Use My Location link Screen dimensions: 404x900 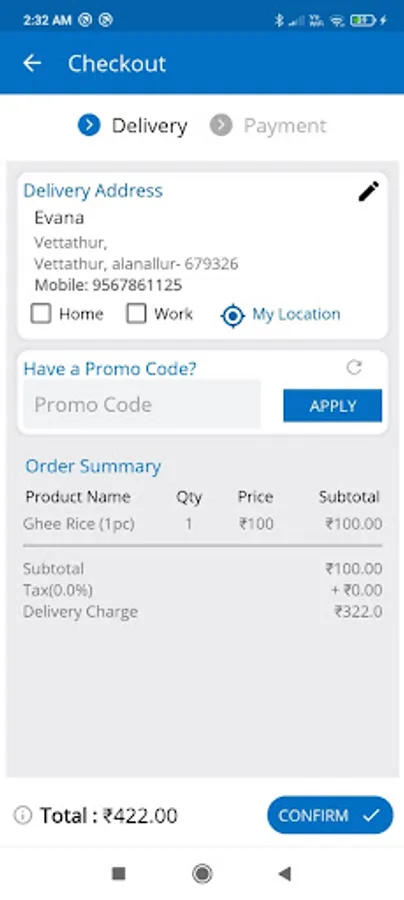296,314
